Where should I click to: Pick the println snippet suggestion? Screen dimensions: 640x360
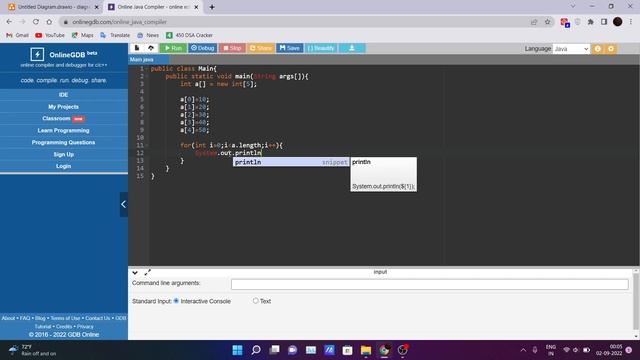click(x=291, y=162)
